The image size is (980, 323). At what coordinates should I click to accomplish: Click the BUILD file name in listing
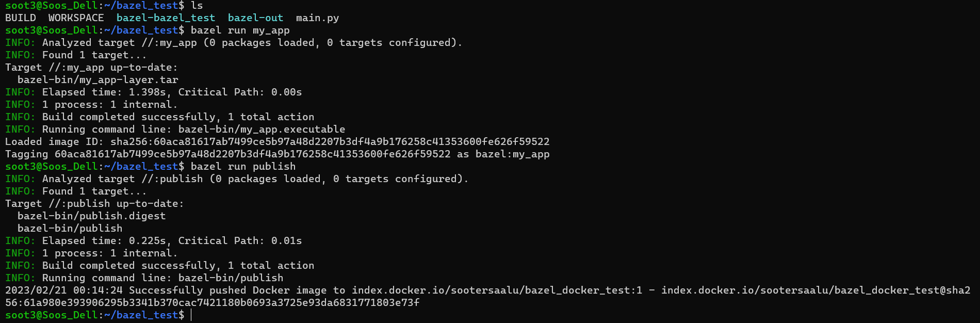tap(21, 18)
